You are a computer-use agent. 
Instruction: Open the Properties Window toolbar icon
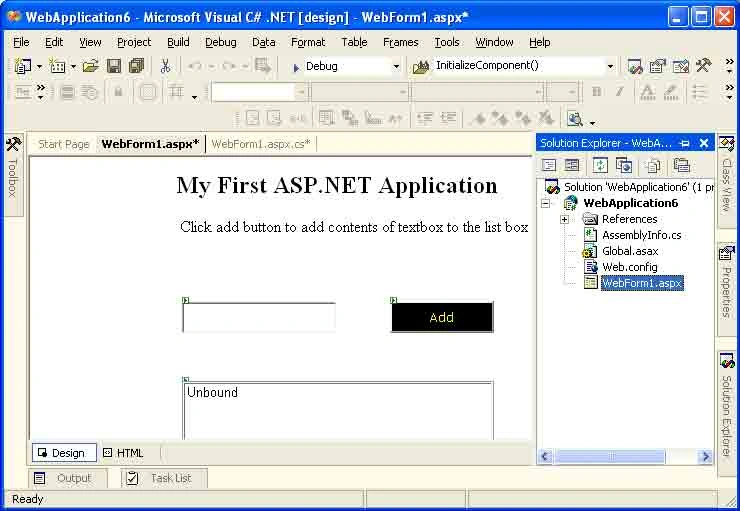pyautogui.click(x=657, y=66)
